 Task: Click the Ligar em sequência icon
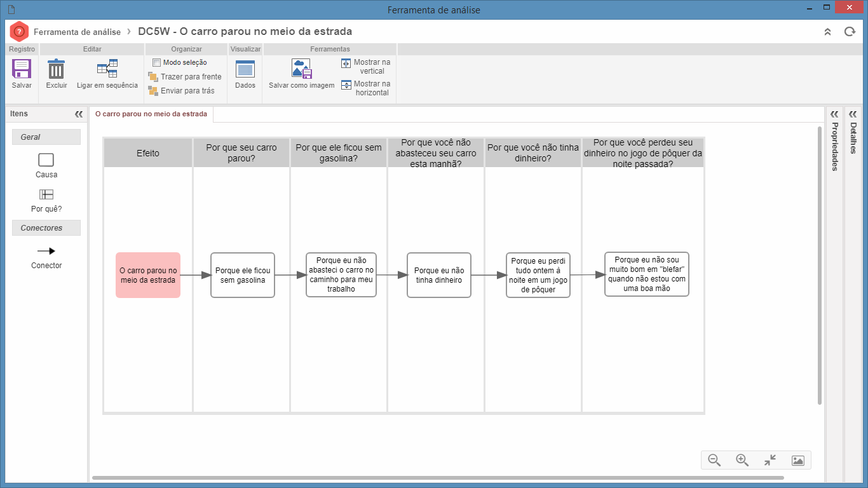[x=107, y=69]
